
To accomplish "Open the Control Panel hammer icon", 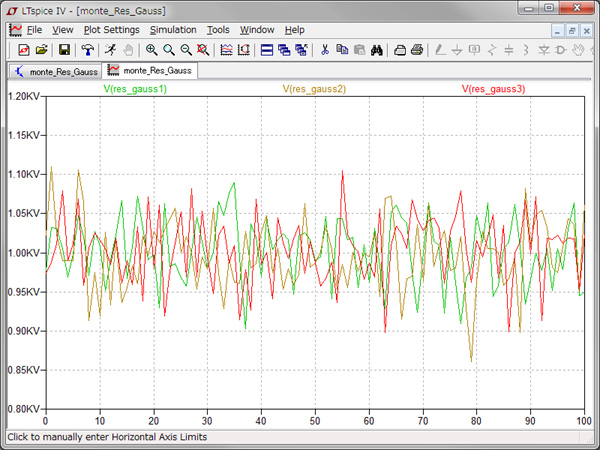I will coord(87,49).
